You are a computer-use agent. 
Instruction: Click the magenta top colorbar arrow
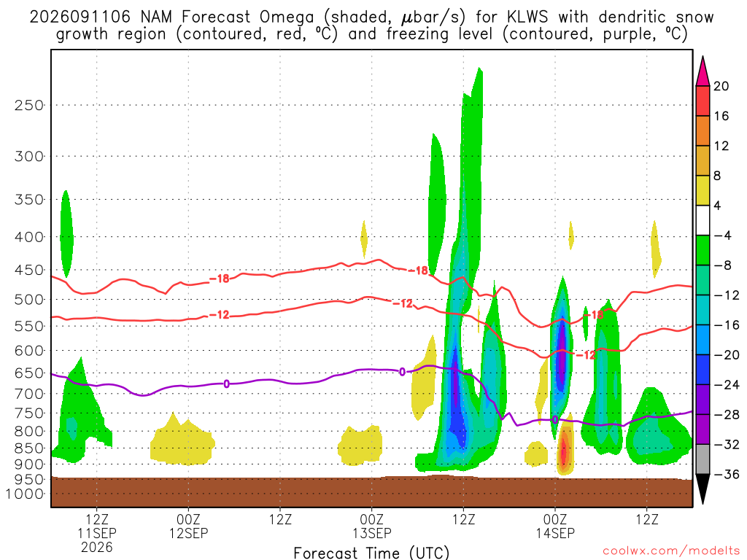coord(703,71)
